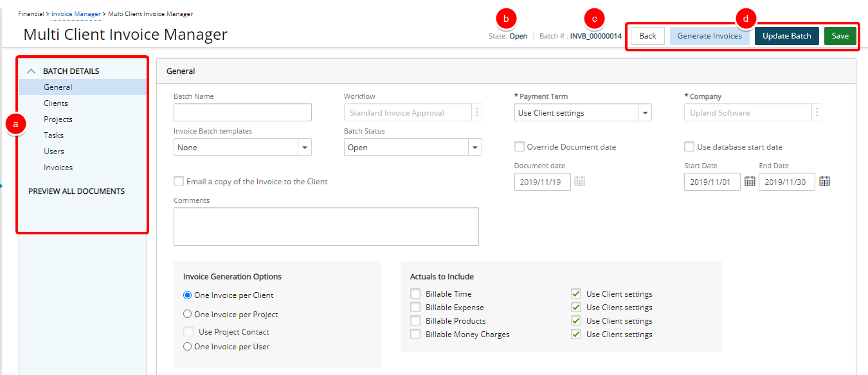Click the Company field options ellipsis icon
Viewport: 868px width, 375px height.
(x=817, y=113)
